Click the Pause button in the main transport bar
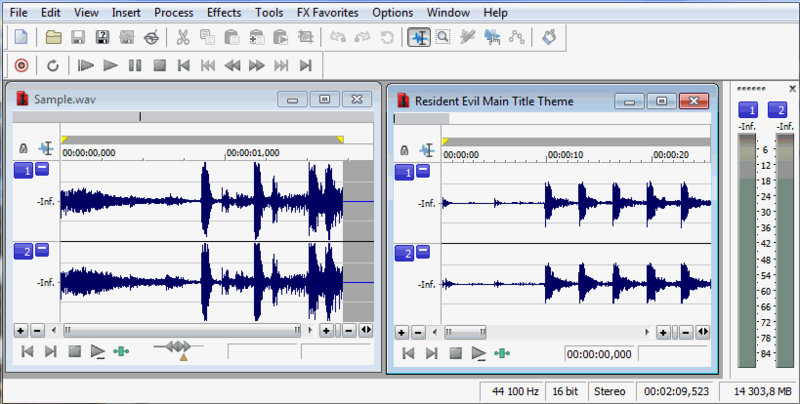800x404 pixels. point(135,66)
